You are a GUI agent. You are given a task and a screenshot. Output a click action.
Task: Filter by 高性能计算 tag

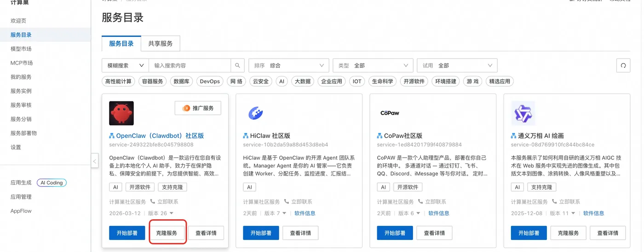(x=118, y=82)
